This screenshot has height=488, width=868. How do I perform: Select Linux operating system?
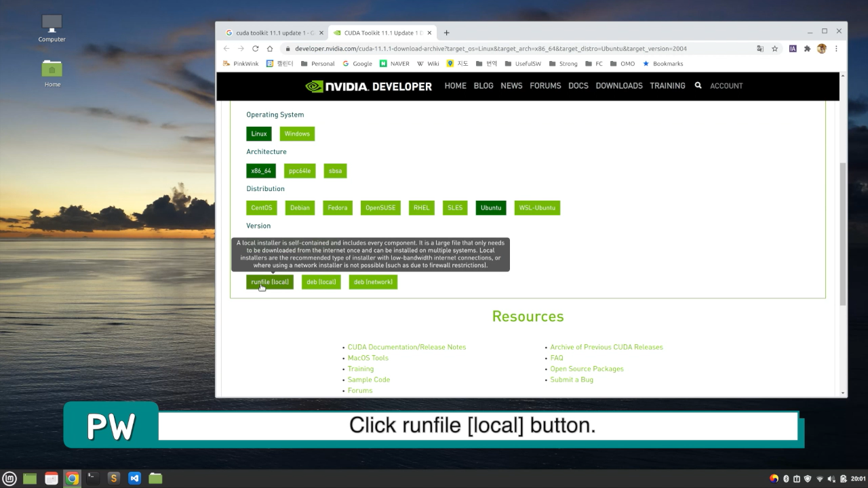tap(259, 134)
